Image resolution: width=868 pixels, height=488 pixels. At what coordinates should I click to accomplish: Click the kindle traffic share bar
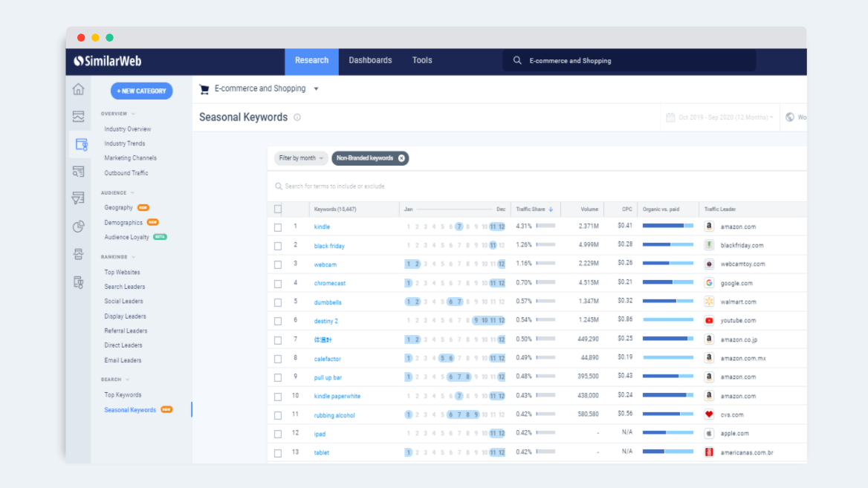pyautogui.click(x=545, y=226)
